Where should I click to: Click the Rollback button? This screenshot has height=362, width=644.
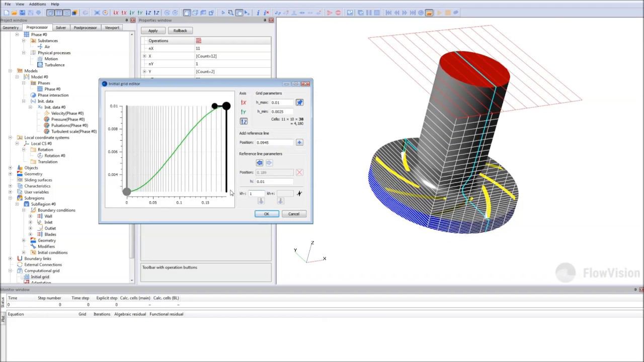pos(180,31)
